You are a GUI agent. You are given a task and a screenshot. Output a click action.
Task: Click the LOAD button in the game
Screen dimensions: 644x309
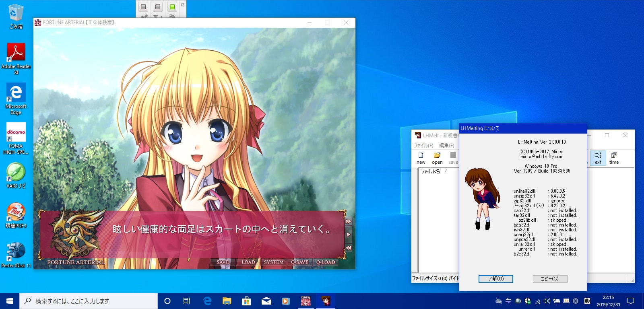click(248, 262)
